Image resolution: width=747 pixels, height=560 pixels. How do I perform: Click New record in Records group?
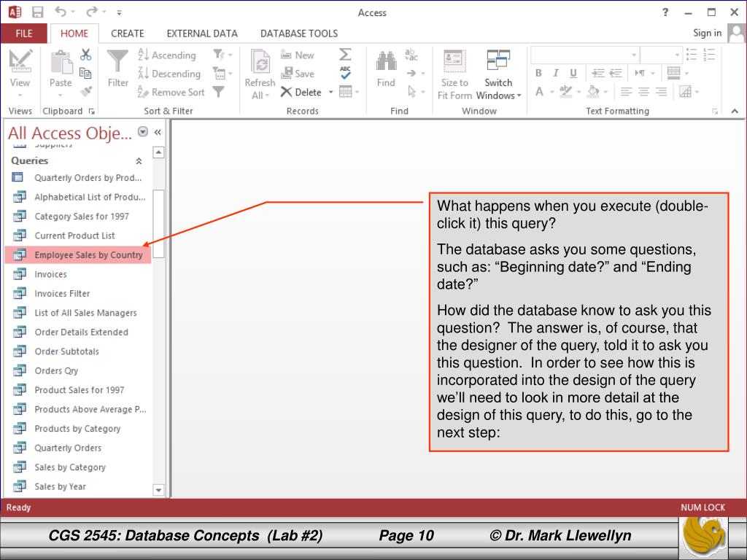(x=298, y=55)
